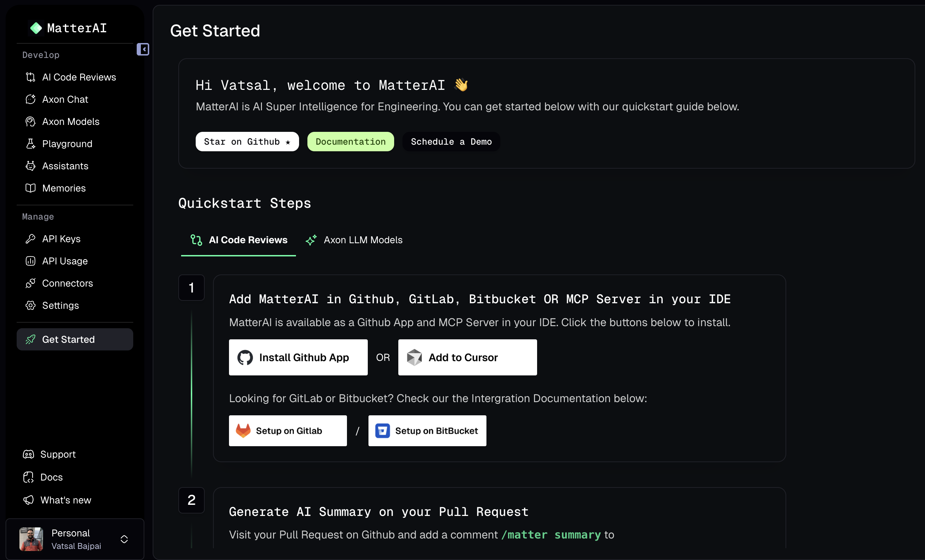Open Support from the sidebar

point(58,454)
